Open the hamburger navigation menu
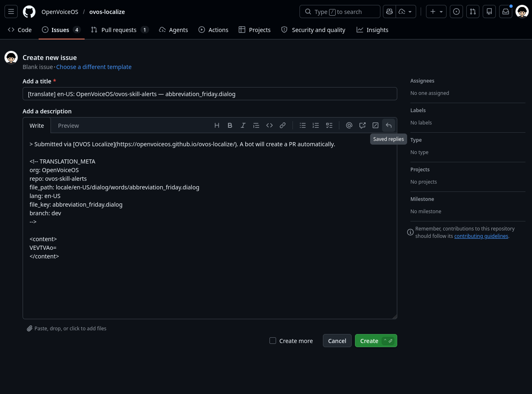 11,12
